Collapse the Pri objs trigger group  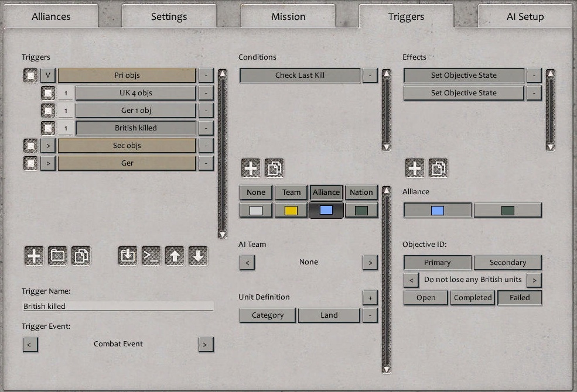click(47, 75)
